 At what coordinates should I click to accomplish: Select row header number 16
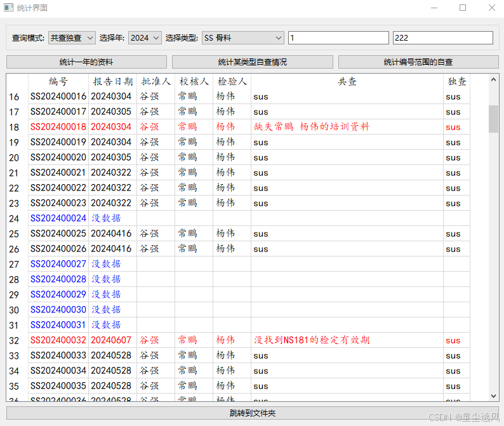[x=17, y=97]
